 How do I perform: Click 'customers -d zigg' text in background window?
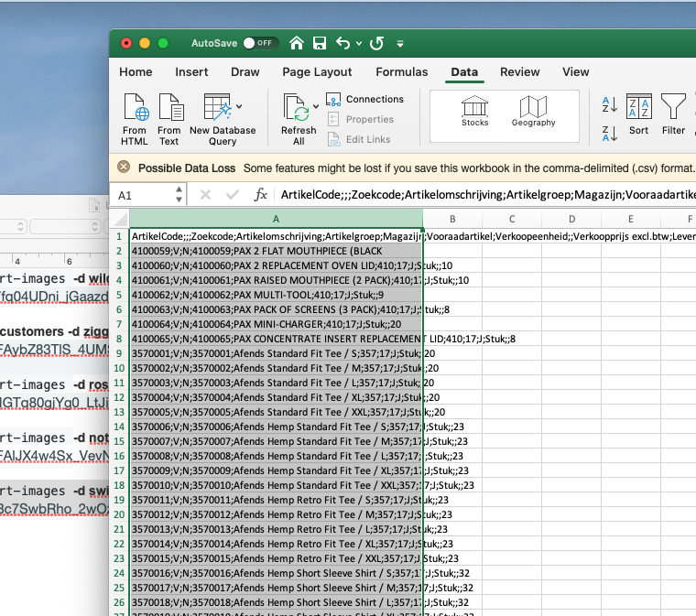click(x=54, y=331)
